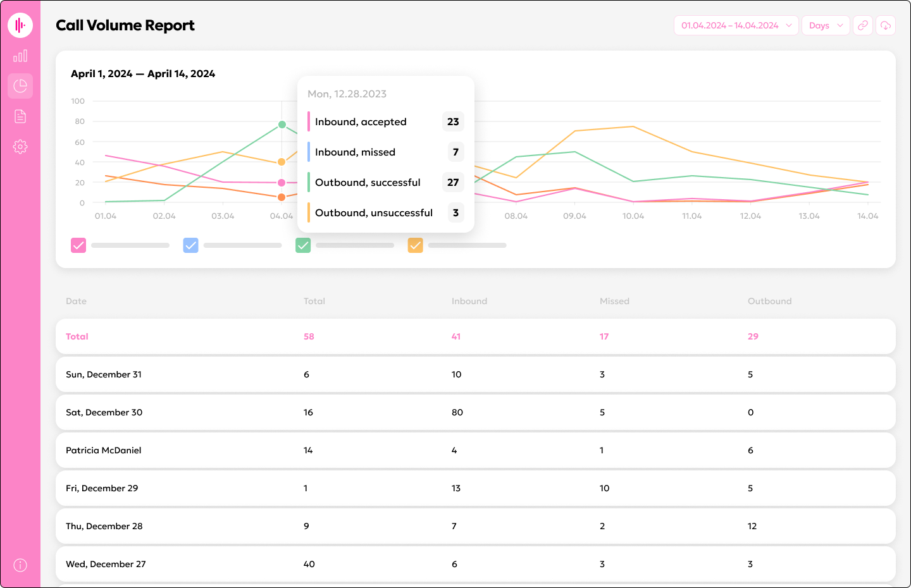911x588 pixels.
Task: Click the app logo in the sidebar
Action: [20, 25]
